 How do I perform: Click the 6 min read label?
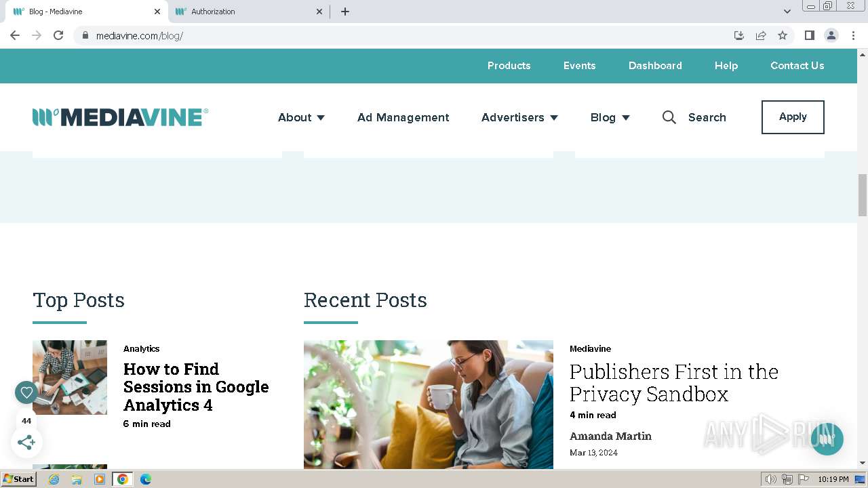tap(147, 424)
